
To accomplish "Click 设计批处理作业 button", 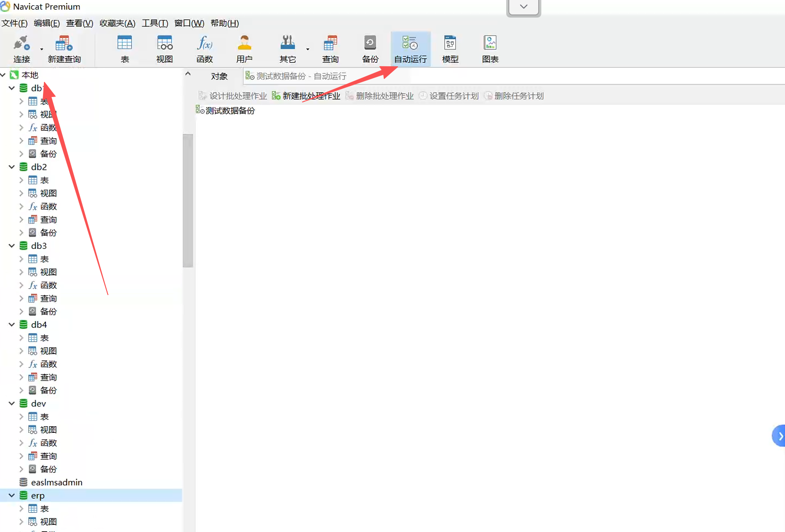I will coord(233,96).
